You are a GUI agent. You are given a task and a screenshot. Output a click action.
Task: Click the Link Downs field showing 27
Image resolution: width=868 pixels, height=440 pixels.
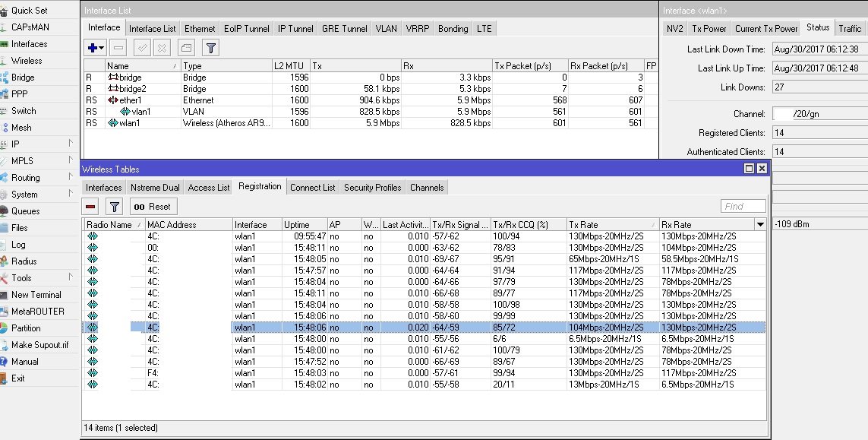[x=820, y=87]
